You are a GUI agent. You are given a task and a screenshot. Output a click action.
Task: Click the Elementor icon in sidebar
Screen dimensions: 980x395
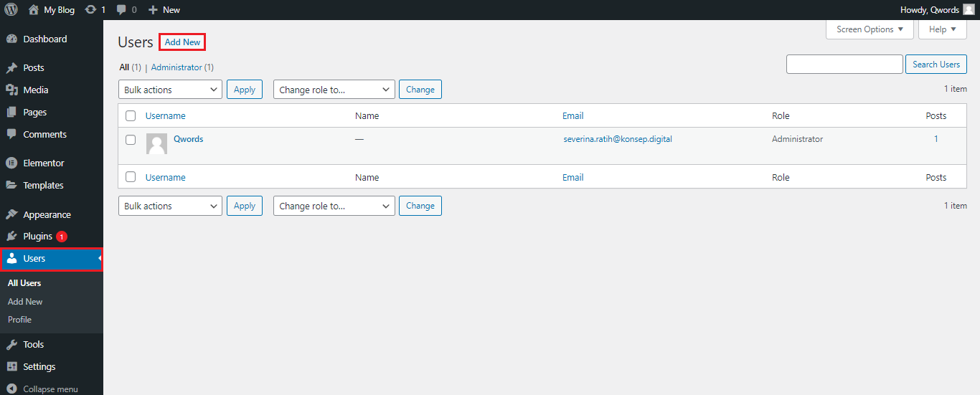11,163
